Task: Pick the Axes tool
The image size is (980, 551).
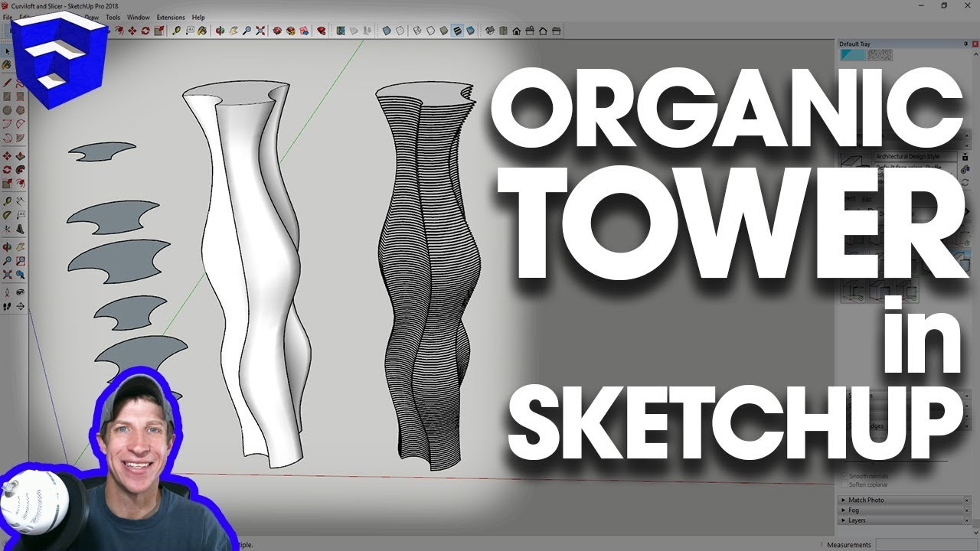Action: pos(7,228)
